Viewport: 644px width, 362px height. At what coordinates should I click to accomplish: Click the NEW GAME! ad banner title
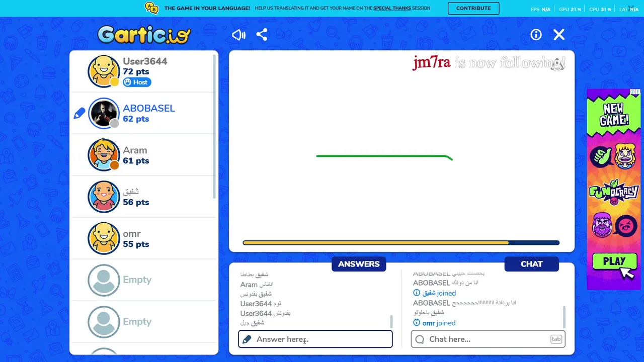pyautogui.click(x=614, y=115)
